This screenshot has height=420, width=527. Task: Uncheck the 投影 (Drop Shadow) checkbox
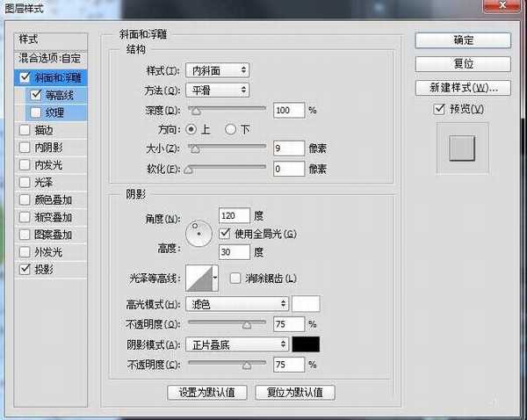tap(24, 270)
